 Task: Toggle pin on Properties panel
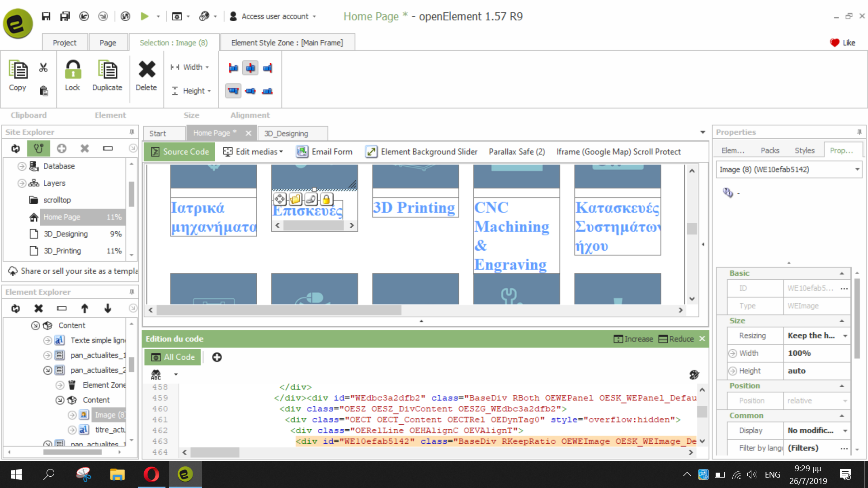pyautogui.click(x=859, y=132)
